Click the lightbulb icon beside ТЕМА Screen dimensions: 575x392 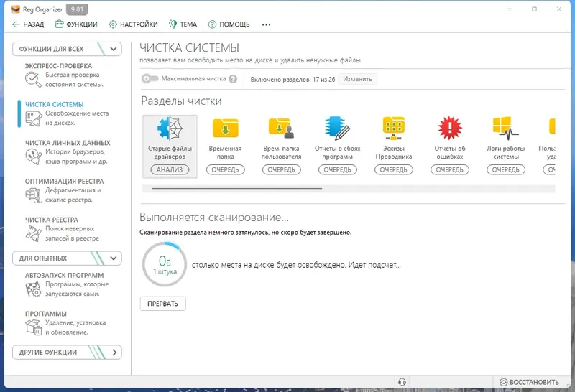click(x=172, y=24)
